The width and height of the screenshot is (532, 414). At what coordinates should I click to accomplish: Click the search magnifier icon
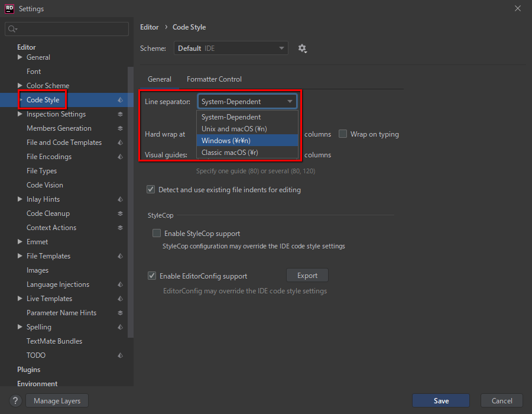tap(12, 29)
